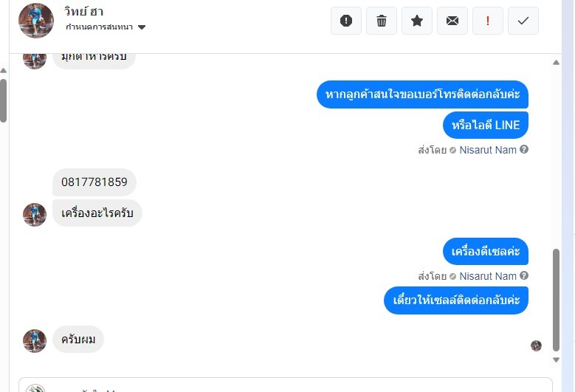Open help icon beside first Nisarut Nam
Screen dimensions: 575x392
click(524, 149)
